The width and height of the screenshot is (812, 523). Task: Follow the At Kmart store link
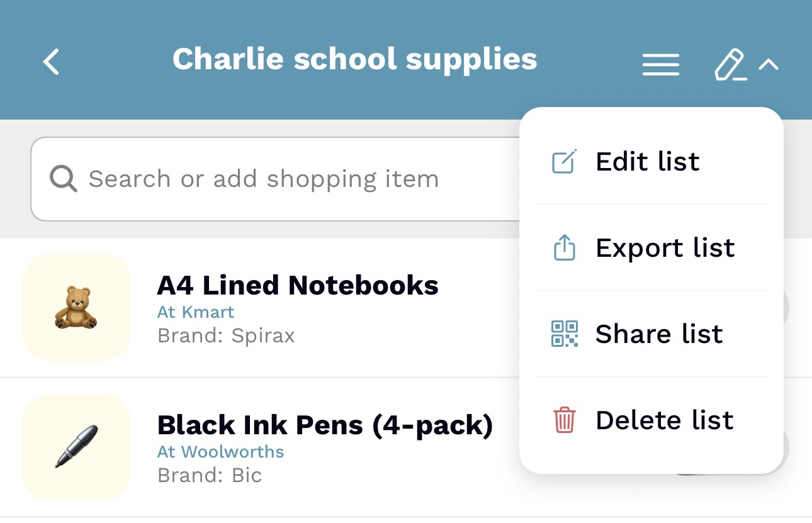coord(196,312)
